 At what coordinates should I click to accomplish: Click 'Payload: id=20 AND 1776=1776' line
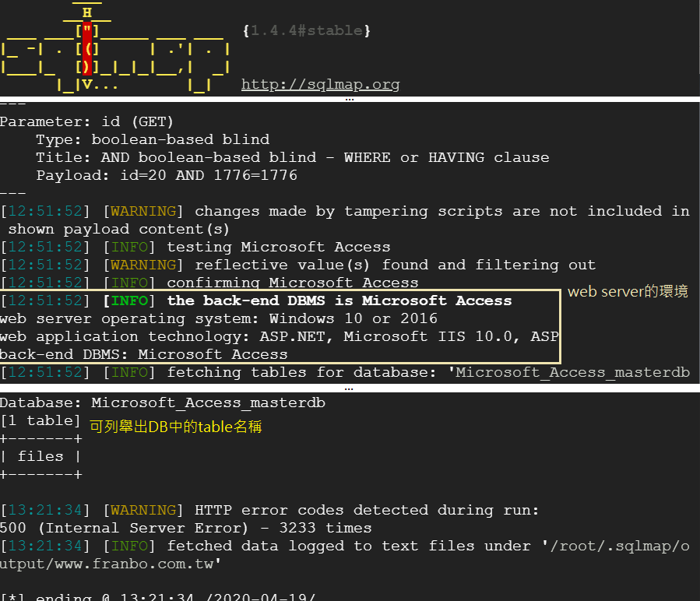(x=167, y=175)
